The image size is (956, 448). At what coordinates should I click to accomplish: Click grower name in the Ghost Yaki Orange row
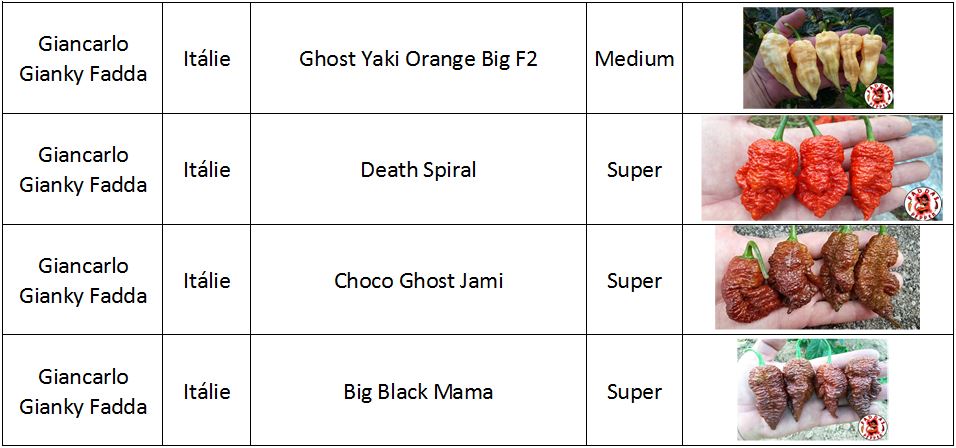point(83,59)
